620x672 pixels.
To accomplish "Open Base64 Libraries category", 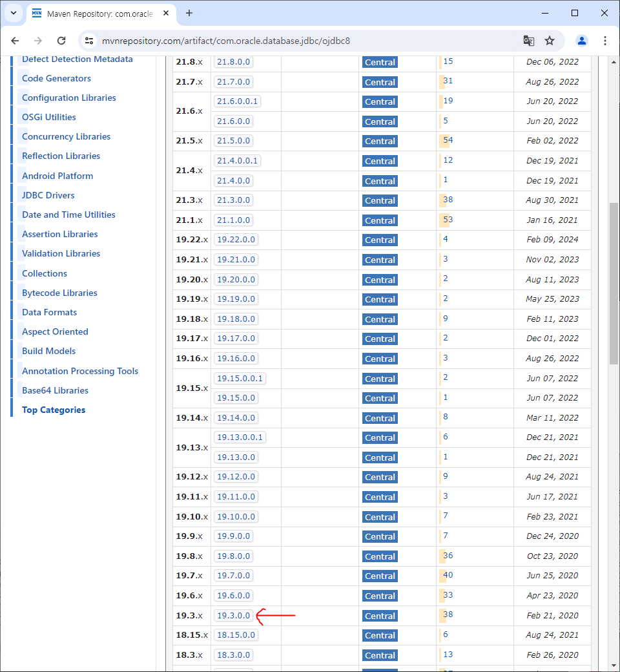I will 56,390.
